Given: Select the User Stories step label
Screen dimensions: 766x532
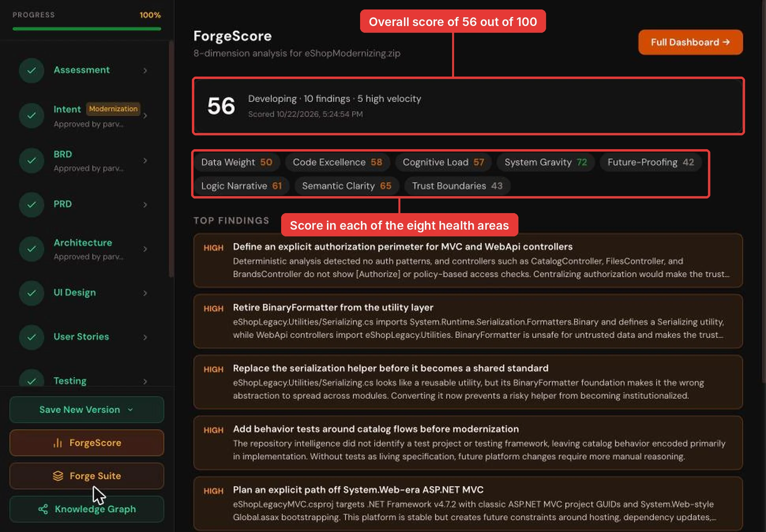Looking at the screenshot, I should coord(81,337).
